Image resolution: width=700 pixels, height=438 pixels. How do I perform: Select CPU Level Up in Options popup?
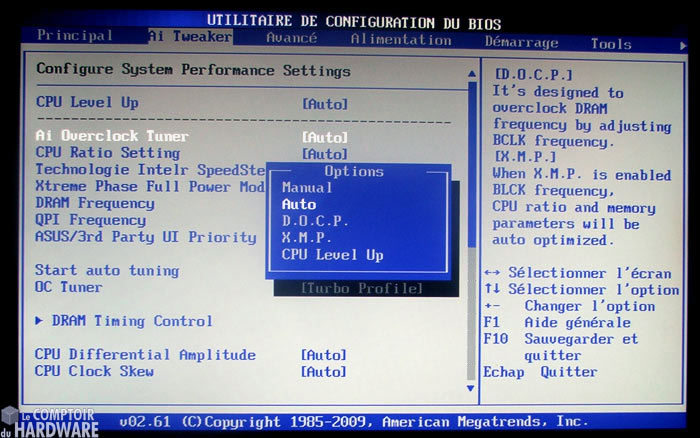click(333, 255)
